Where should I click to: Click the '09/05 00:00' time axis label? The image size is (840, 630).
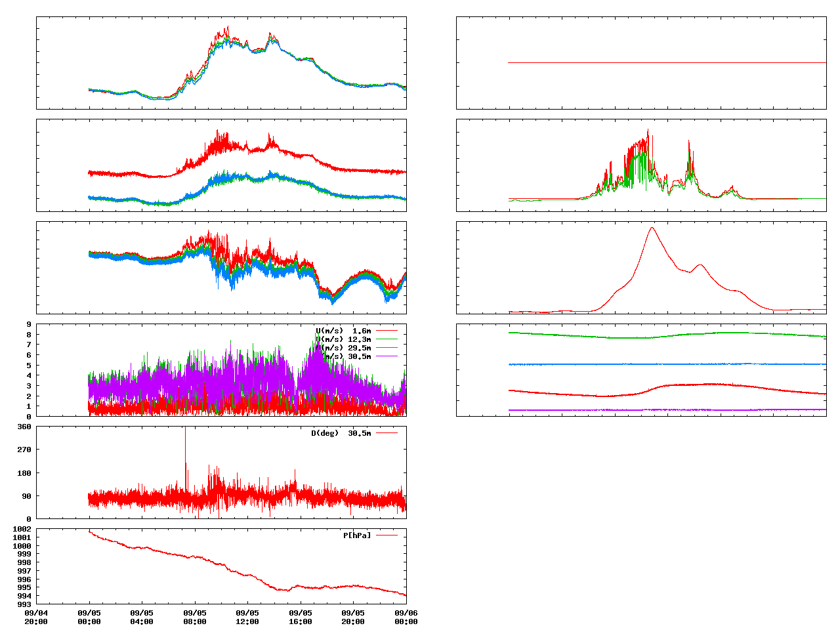coord(89,617)
